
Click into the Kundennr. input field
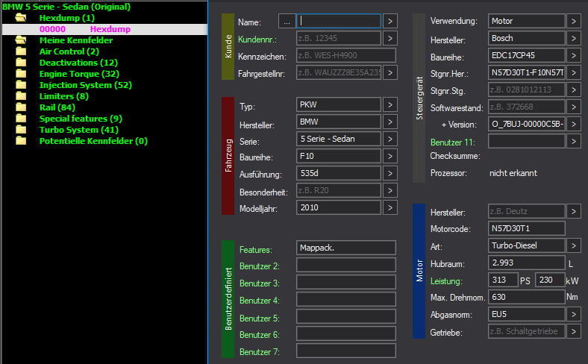click(339, 38)
